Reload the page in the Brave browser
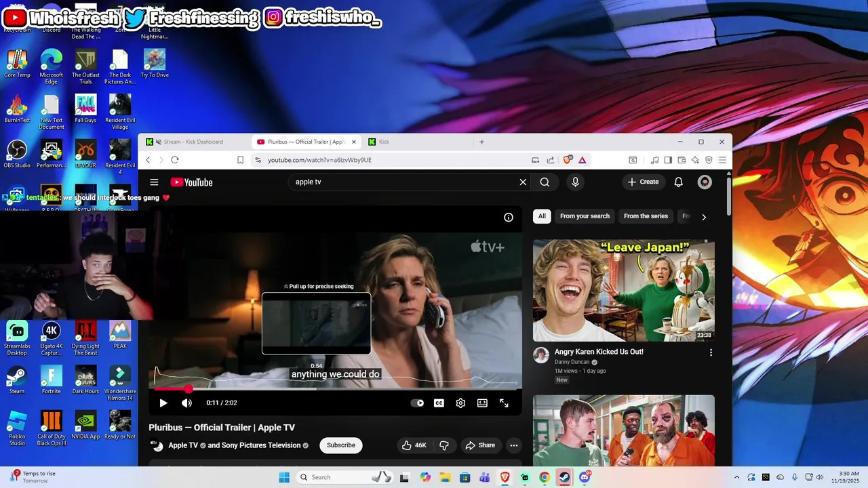Screen dimensions: 868x488 click(x=174, y=160)
